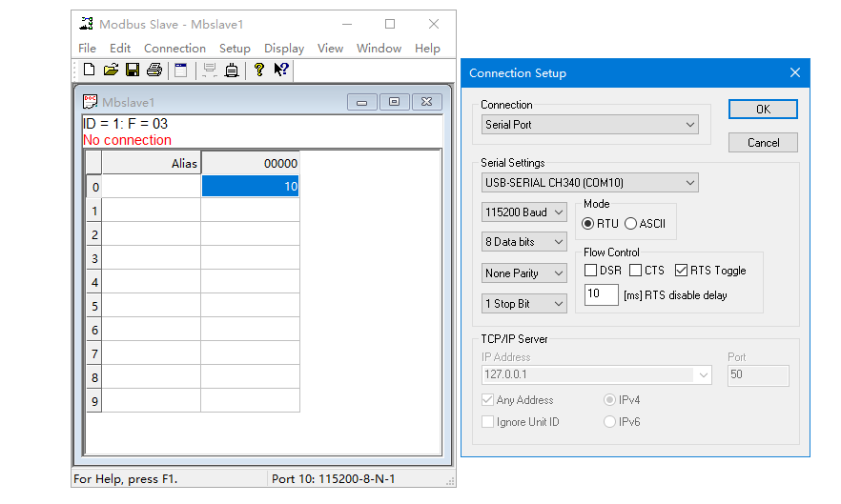Click the Open file folder icon
841x504 pixels.
pos(111,70)
